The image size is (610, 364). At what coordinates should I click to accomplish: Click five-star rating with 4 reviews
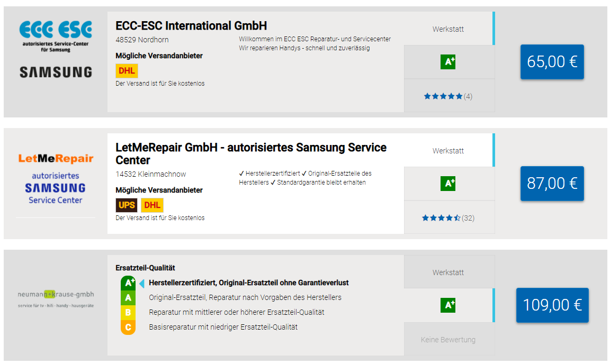[448, 96]
